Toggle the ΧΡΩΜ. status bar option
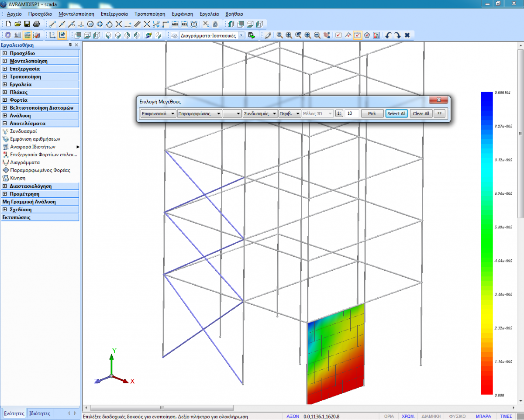524x420 pixels. pos(408,416)
